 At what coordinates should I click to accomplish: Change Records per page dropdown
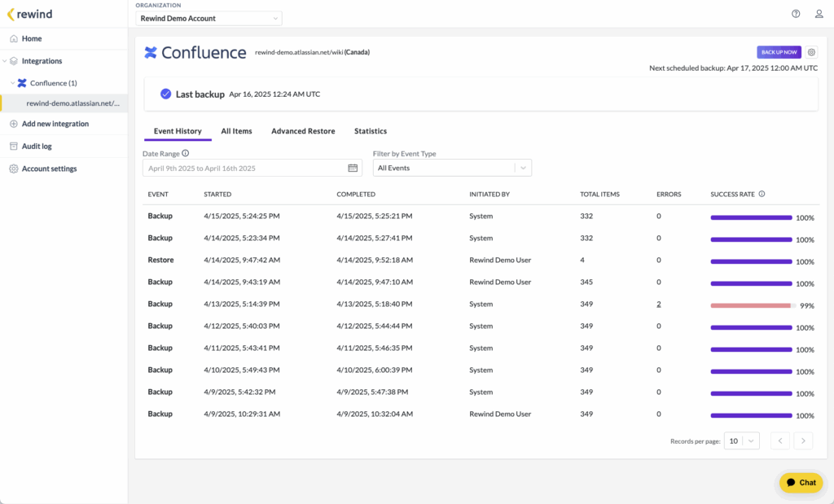coord(741,440)
